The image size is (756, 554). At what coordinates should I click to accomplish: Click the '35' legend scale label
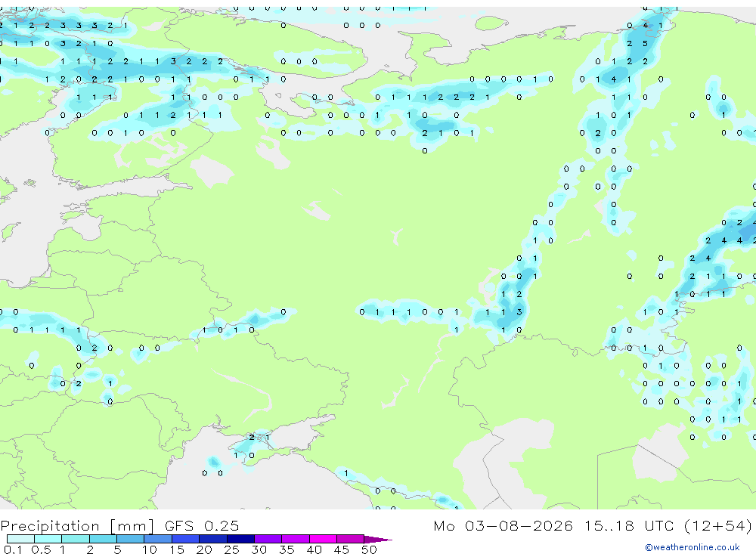pyautogui.click(x=287, y=549)
